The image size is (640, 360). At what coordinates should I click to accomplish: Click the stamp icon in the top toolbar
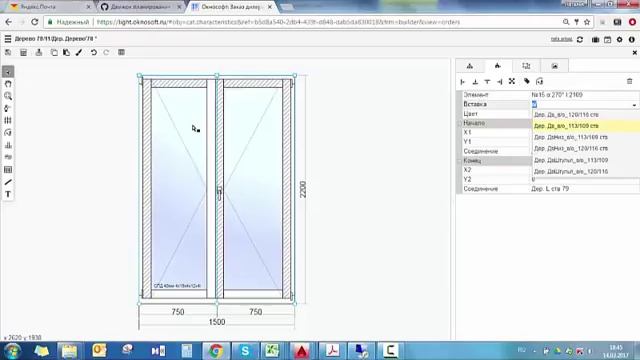point(39,53)
